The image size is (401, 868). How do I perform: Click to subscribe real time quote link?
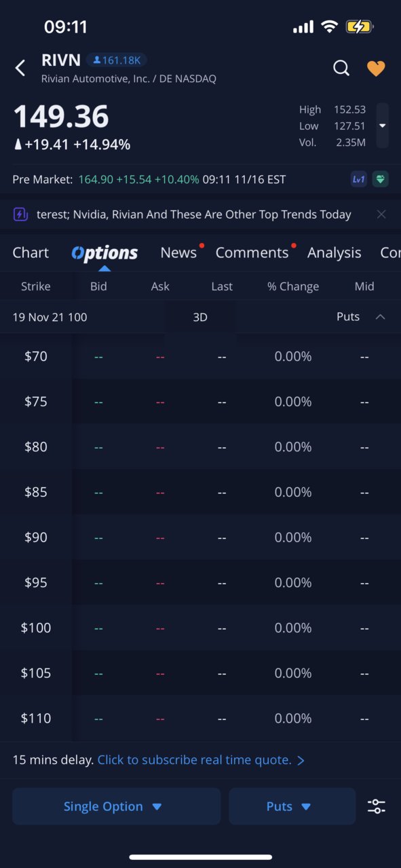pos(201,760)
